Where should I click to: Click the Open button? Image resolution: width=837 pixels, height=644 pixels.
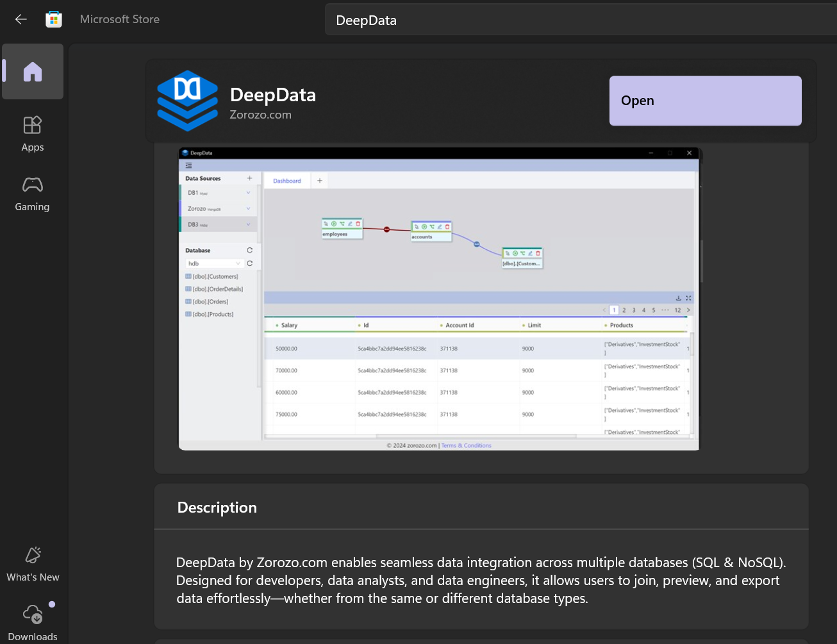pyautogui.click(x=705, y=101)
